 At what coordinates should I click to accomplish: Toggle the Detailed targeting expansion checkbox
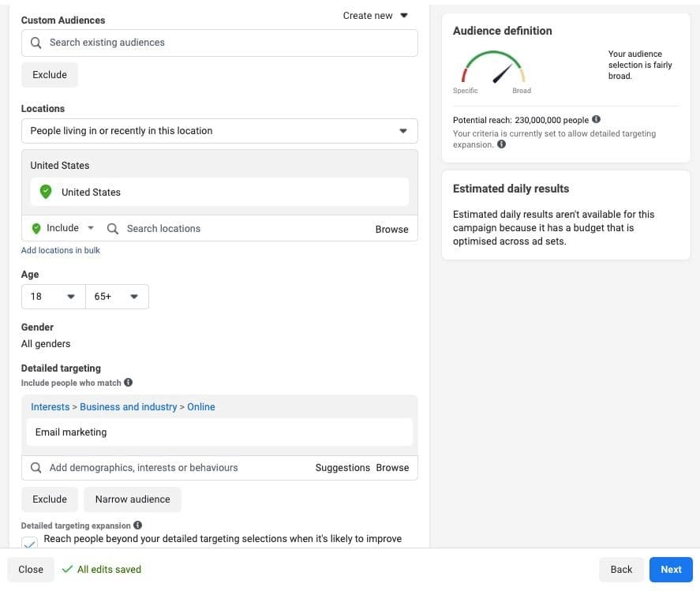[29, 543]
